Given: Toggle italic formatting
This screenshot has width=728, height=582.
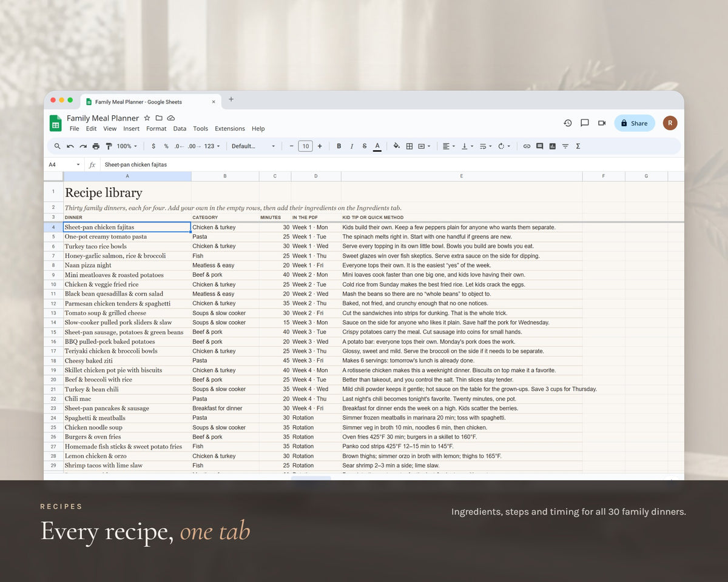Looking at the screenshot, I should click(x=351, y=146).
